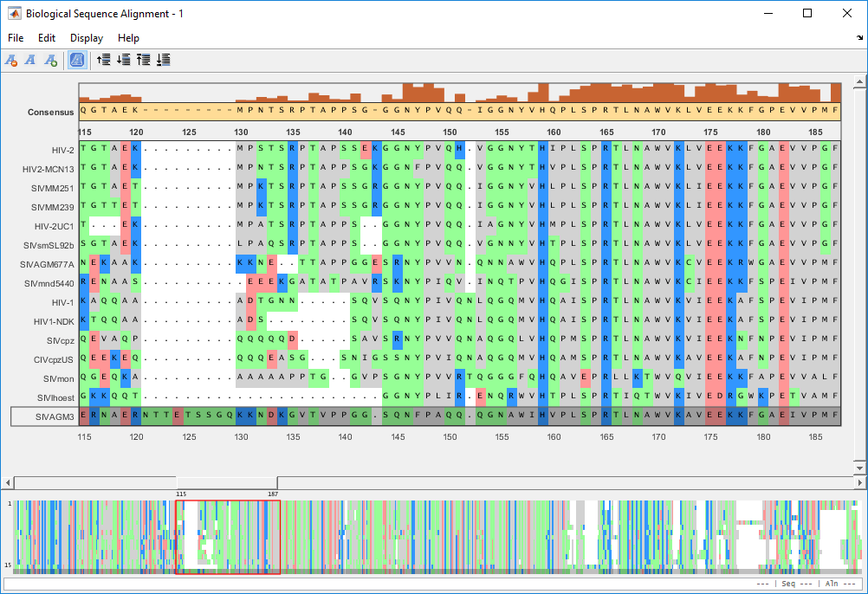868x594 pixels.
Task: Select the HIV1-NDK sequence label
Action: tap(54, 321)
